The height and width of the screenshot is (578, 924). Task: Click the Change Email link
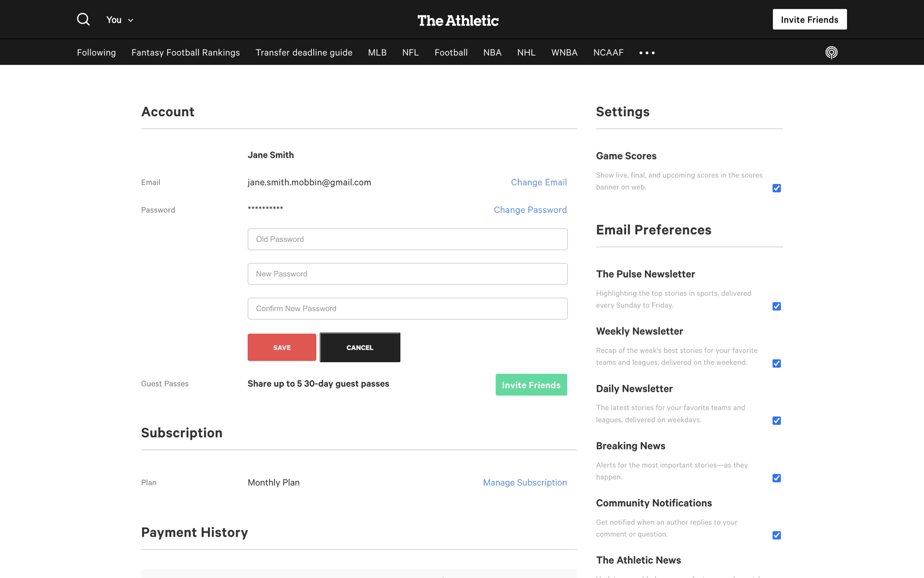[x=539, y=183]
